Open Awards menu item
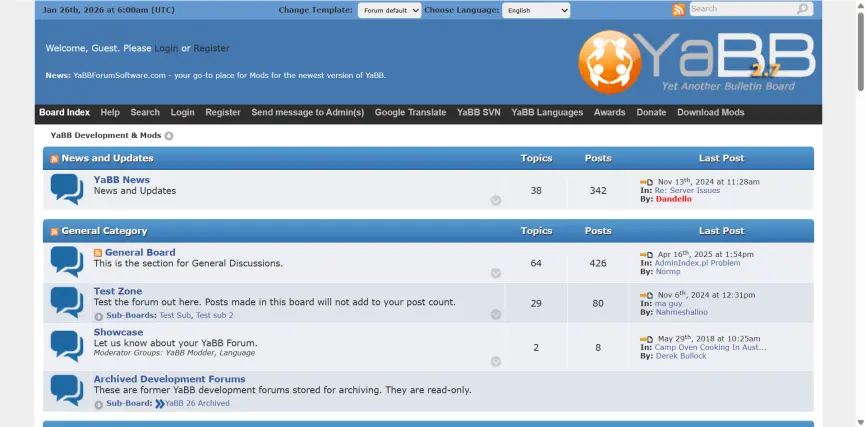 click(x=610, y=112)
